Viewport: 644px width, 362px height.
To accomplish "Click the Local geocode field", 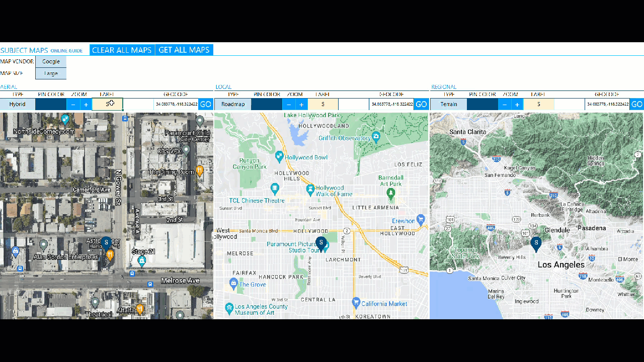I will coord(391,104).
